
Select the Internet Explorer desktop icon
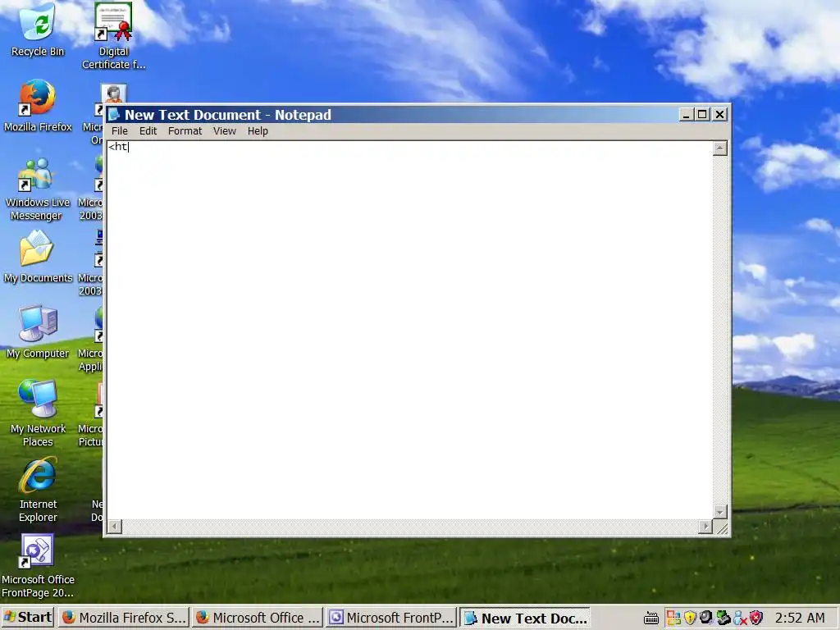(x=38, y=489)
